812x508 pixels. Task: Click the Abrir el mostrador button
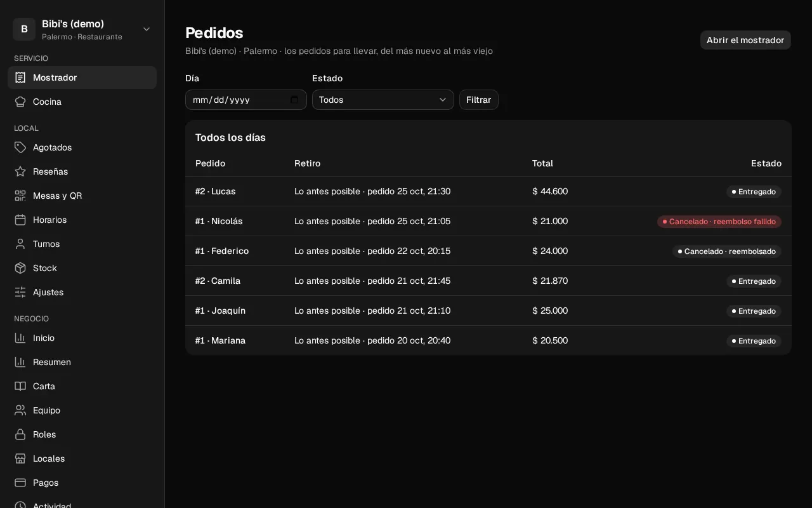pyautogui.click(x=745, y=40)
